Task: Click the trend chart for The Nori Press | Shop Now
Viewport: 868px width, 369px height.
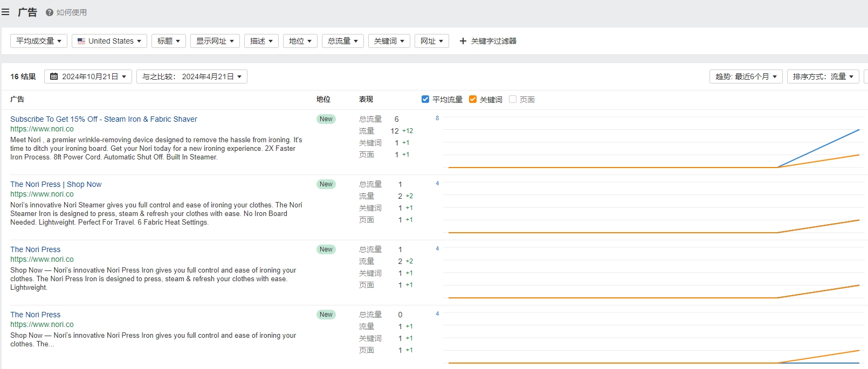Action: click(x=654, y=207)
